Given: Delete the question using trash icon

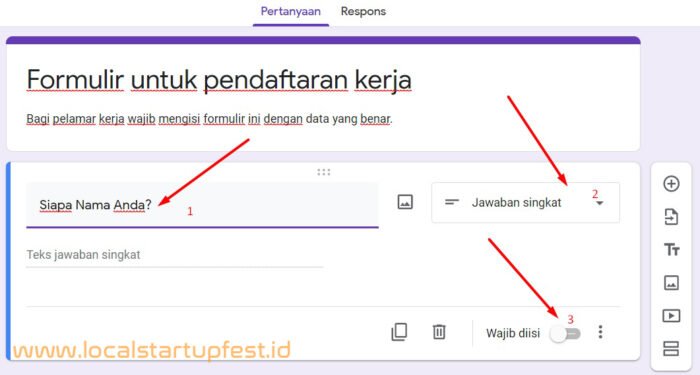Looking at the screenshot, I should [439, 332].
